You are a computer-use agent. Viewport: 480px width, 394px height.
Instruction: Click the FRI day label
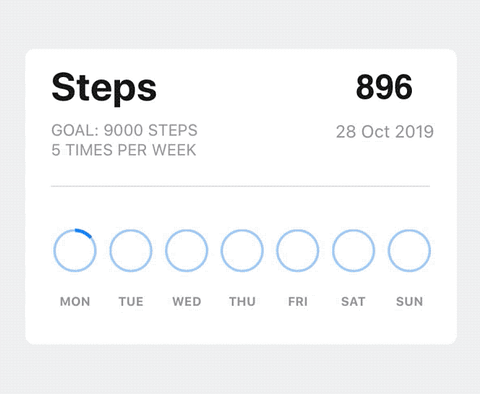click(x=298, y=302)
